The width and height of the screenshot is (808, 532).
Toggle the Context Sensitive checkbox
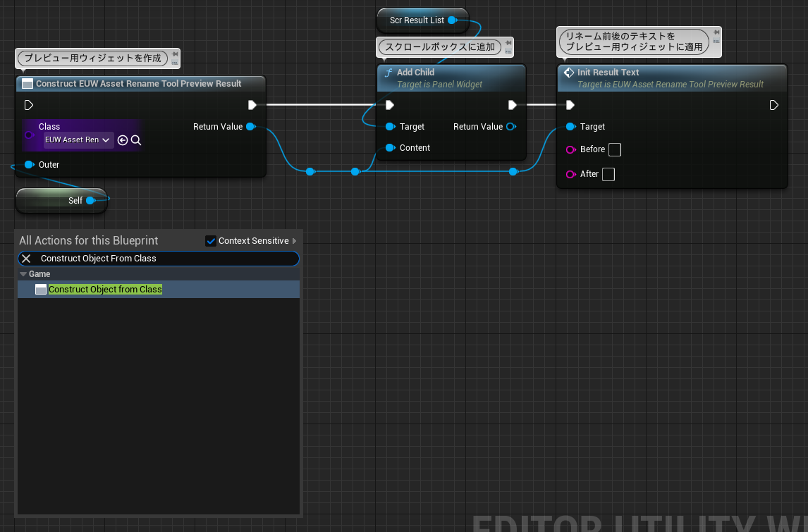point(211,241)
